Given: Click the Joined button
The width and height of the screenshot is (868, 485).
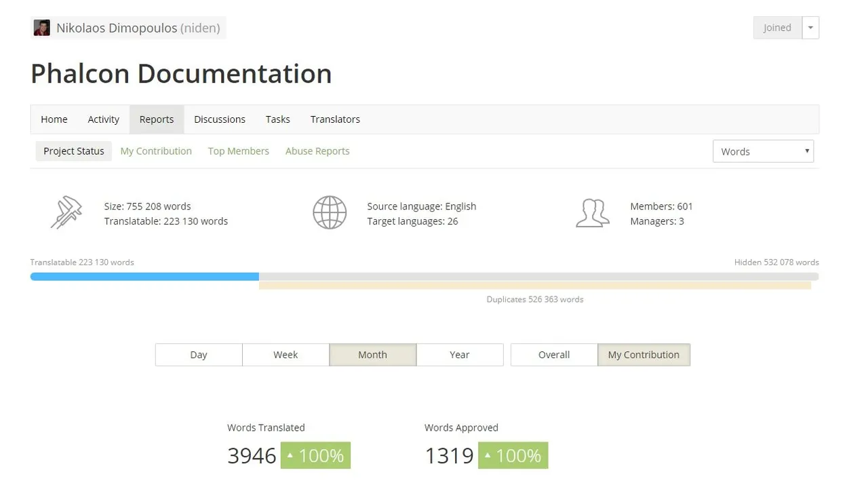Looking at the screenshot, I should click(777, 28).
